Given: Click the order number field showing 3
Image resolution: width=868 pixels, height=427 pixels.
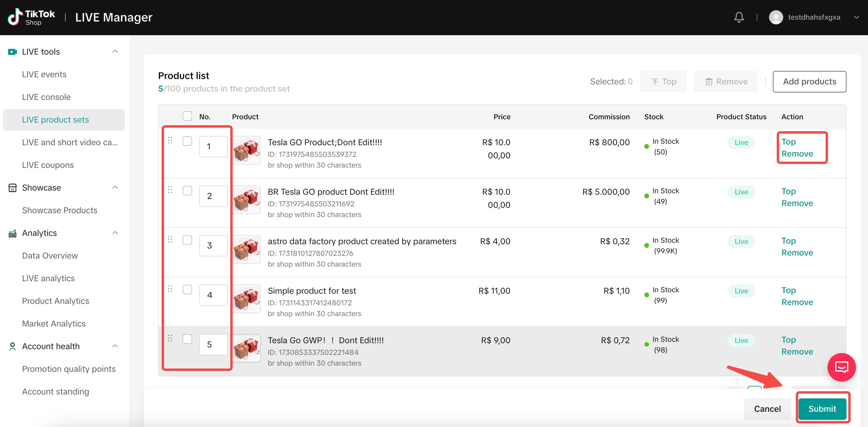Looking at the screenshot, I should click(x=213, y=245).
